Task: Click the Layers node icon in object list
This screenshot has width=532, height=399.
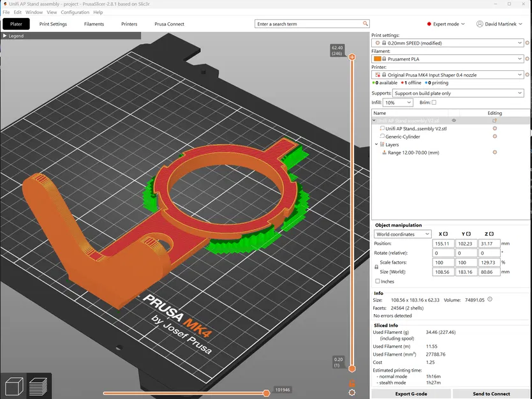Action: coord(382,144)
